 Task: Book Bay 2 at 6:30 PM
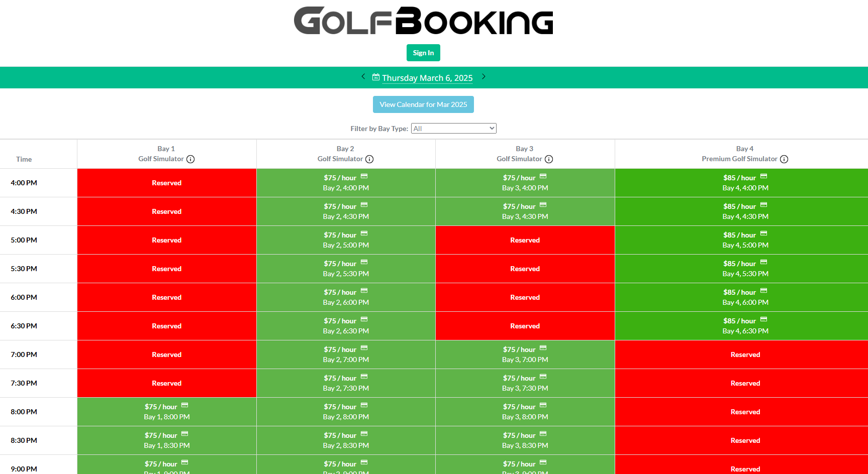(x=346, y=326)
